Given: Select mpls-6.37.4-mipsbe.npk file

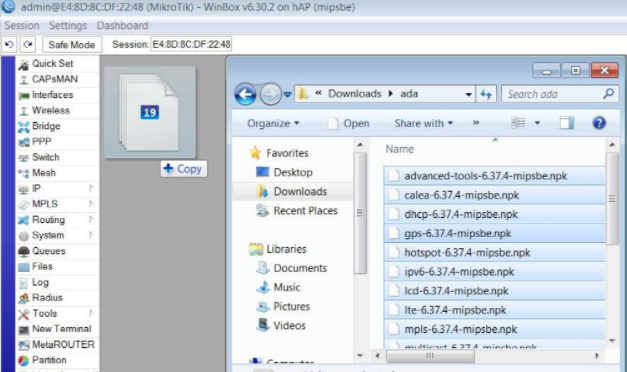Looking at the screenshot, I should coord(494,330).
